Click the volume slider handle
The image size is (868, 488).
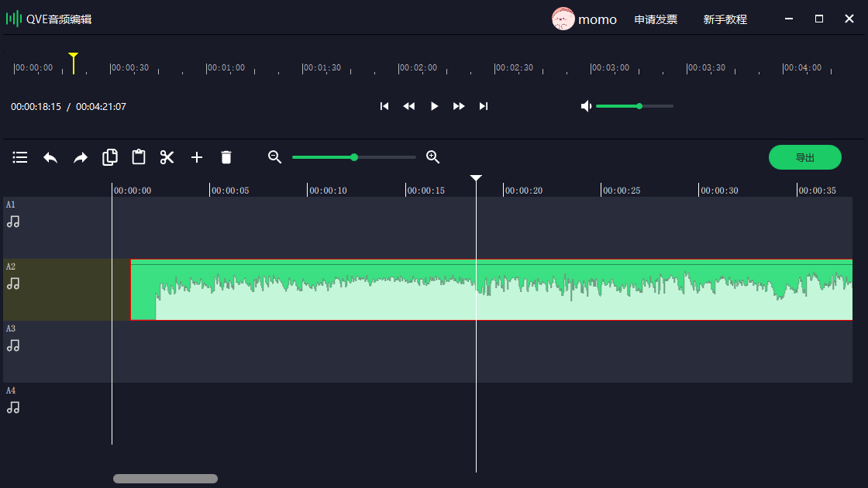tap(639, 106)
